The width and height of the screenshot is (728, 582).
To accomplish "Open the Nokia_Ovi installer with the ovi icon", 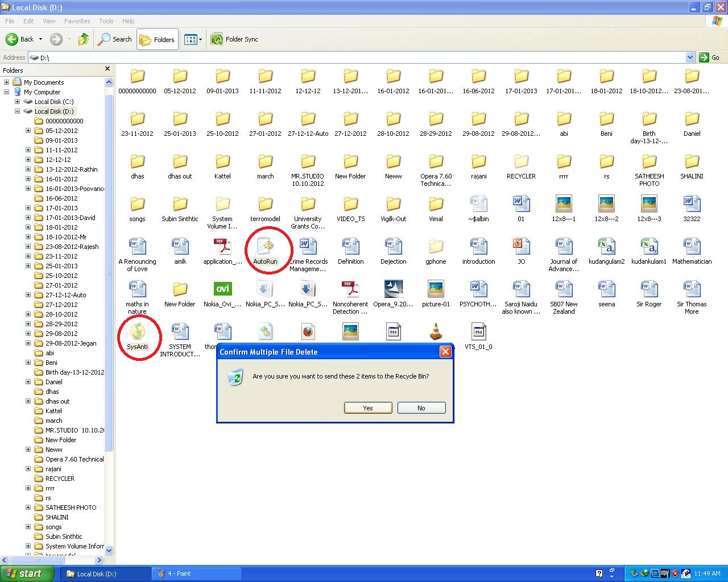I will tap(222, 290).
